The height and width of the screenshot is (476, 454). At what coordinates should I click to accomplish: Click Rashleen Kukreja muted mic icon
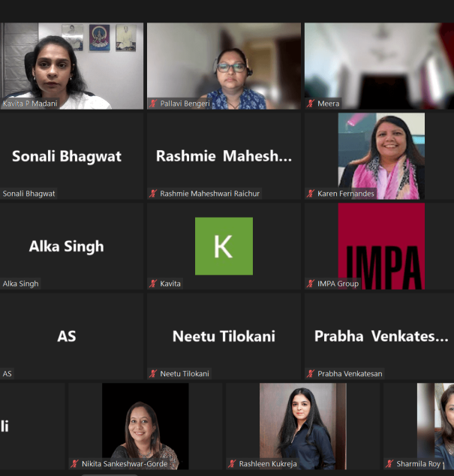pyautogui.click(x=232, y=463)
